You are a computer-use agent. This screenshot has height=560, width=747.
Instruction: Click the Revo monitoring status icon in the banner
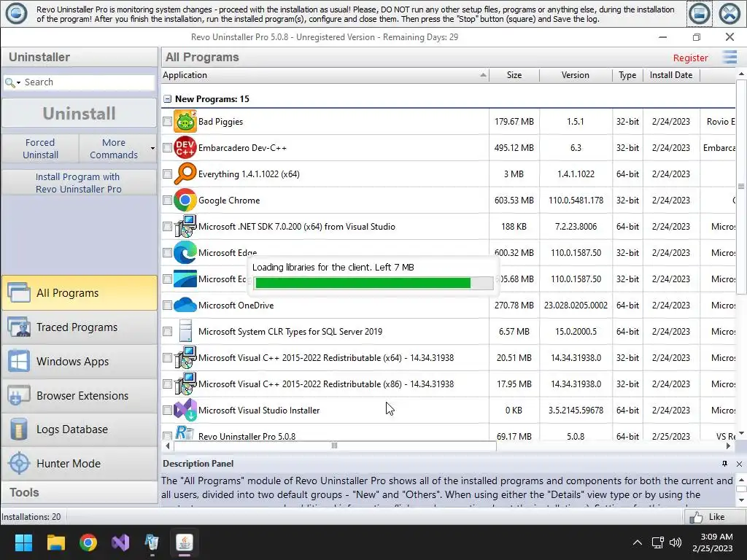tap(16, 13)
